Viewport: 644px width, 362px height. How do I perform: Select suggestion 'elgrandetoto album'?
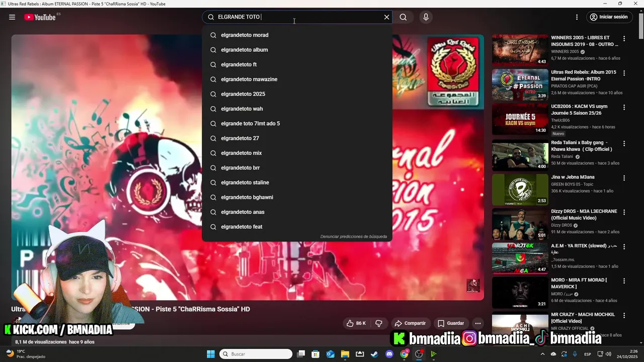tap(297, 50)
